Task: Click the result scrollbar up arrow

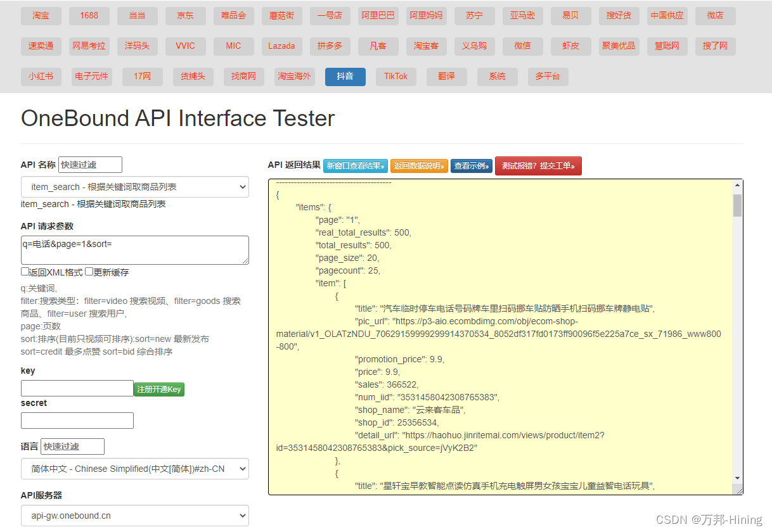Action: tap(737, 185)
